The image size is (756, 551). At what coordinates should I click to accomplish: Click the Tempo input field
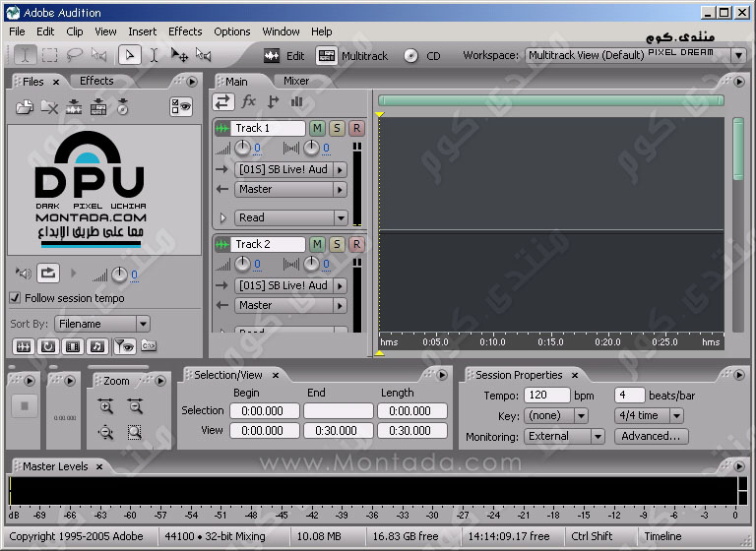546,396
